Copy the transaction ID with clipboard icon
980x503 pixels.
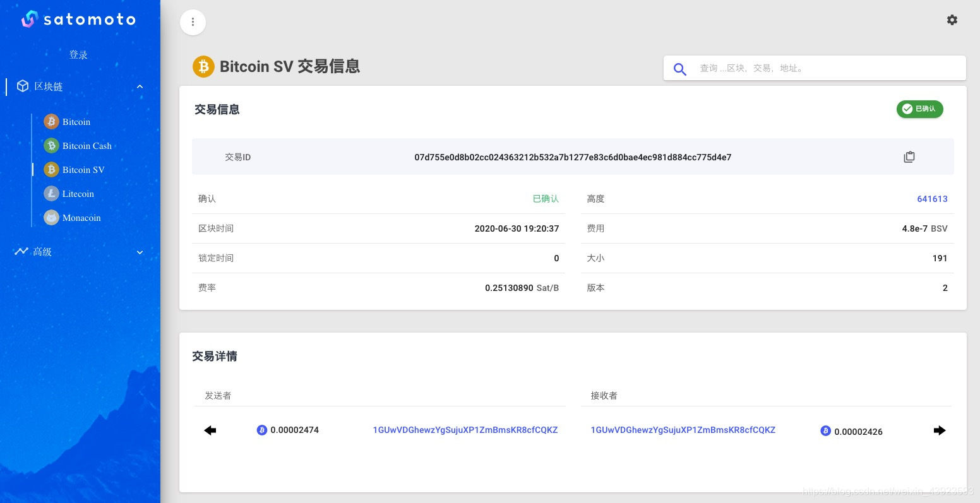(x=909, y=157)
